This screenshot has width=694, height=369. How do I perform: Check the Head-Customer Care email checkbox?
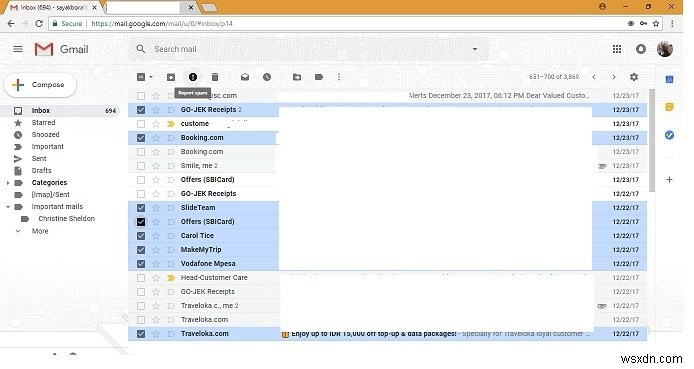[x=141, y=278]
